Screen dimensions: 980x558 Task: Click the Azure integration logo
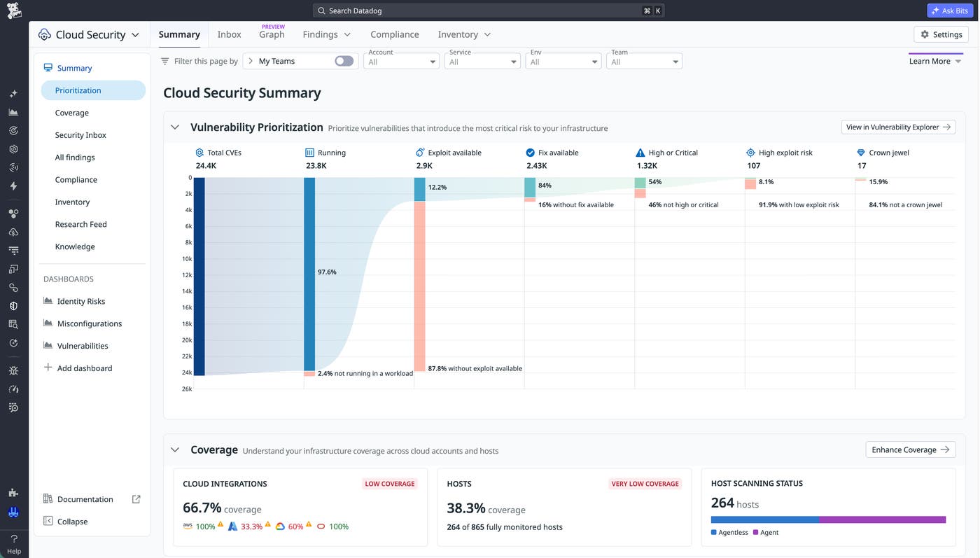click(233, 526)
